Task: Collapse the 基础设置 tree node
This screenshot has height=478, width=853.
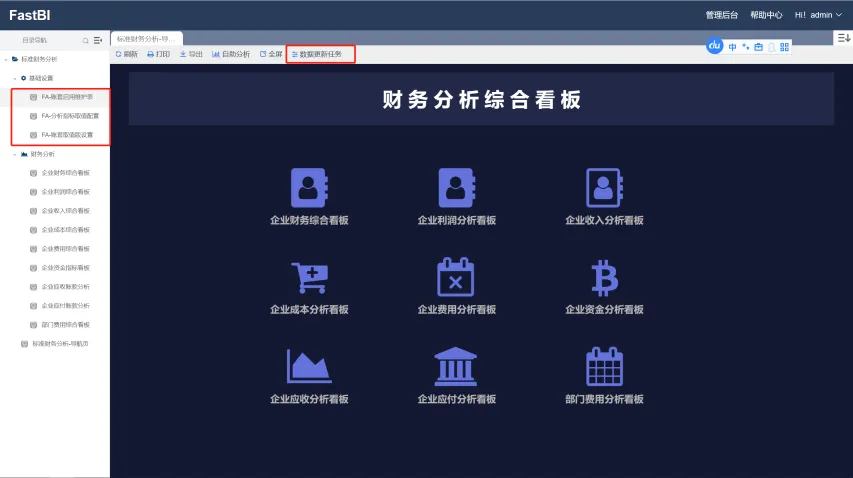Action: (x=15, y=78)
